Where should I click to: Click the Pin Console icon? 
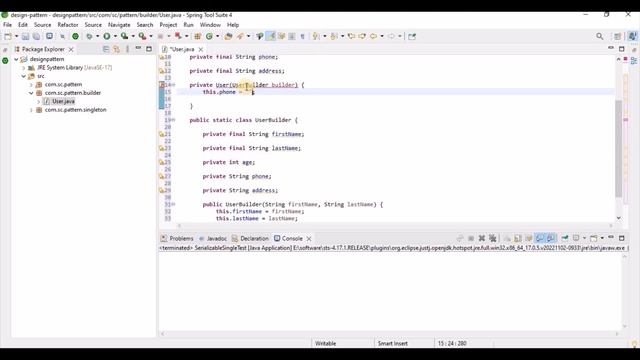(x=564, y=238)
